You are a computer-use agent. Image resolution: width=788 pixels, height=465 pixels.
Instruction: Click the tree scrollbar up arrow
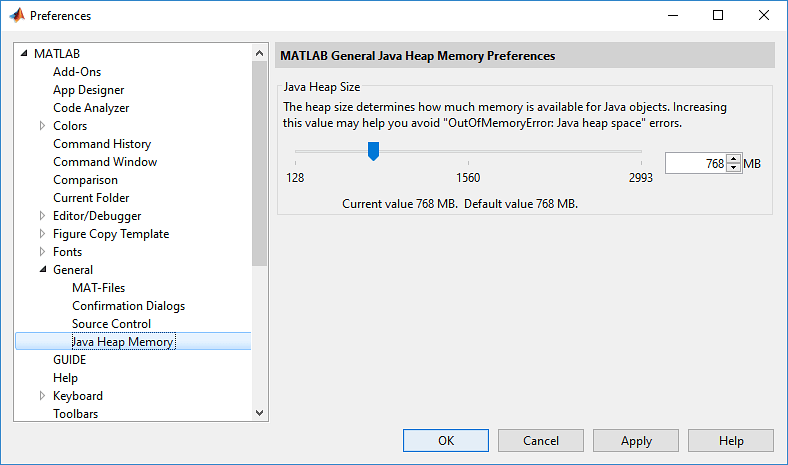[259, 53]
